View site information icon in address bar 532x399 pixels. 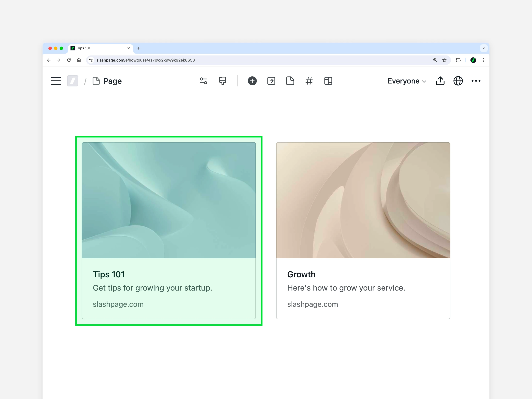click(91, 60)
